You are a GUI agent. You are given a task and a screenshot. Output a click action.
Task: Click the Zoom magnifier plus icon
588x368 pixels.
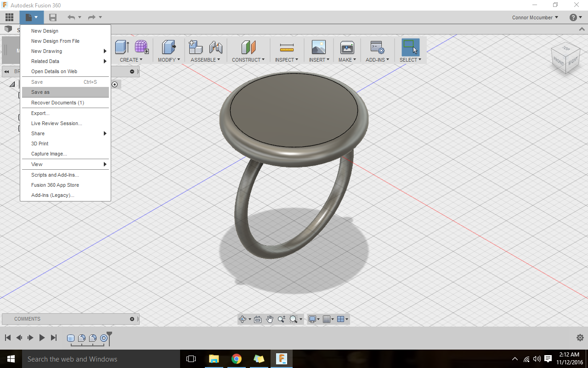[281, 319]
